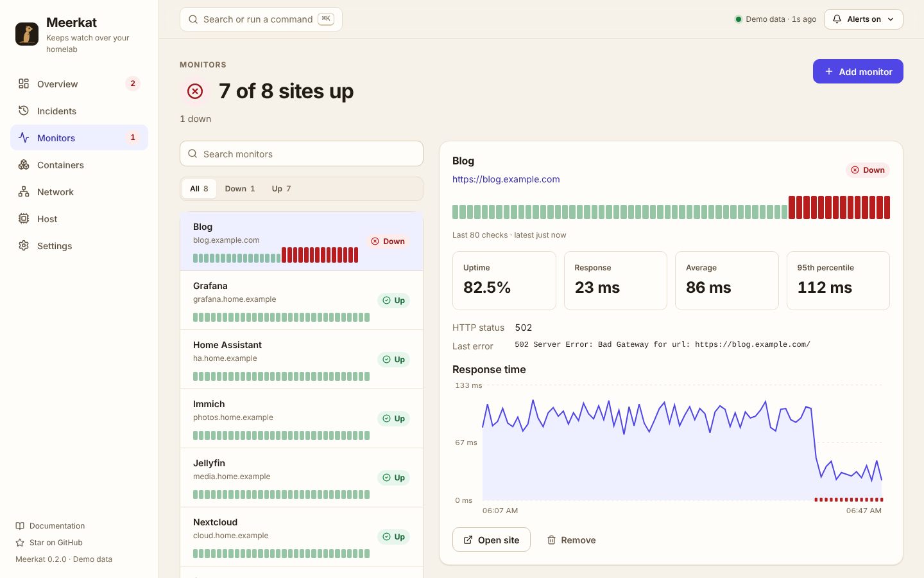Click the external link icon on Open site
The height and width of the screenshot is (578, 924).
click(468, 540)
